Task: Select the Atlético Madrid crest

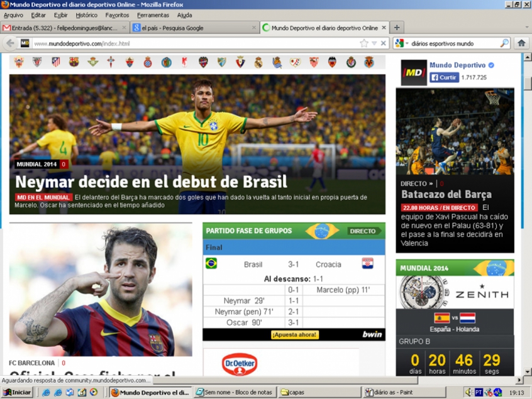Action: (55, 62)
